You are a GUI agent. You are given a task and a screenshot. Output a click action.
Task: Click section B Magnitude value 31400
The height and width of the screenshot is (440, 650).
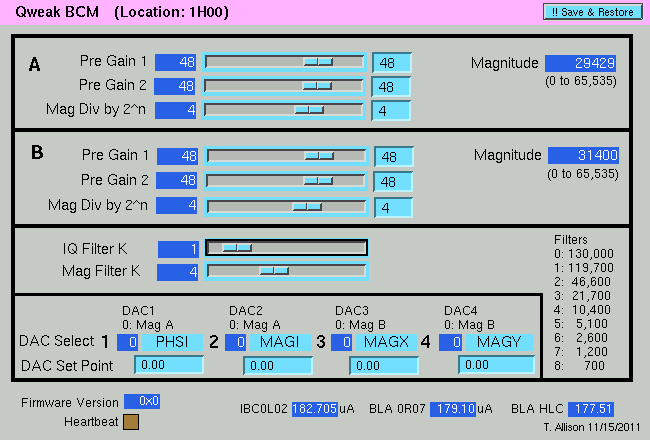(583, 155)
